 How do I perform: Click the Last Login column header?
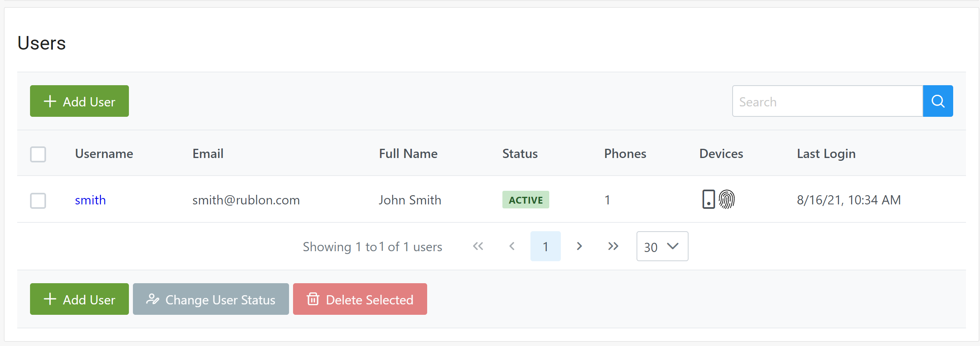pos(826,154)
